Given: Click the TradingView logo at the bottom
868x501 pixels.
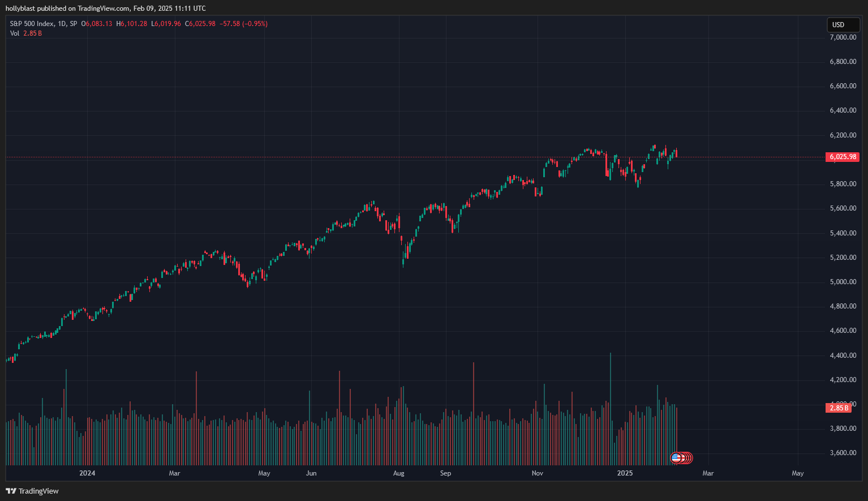Looking at the screenshot, I should pos(32,491).
